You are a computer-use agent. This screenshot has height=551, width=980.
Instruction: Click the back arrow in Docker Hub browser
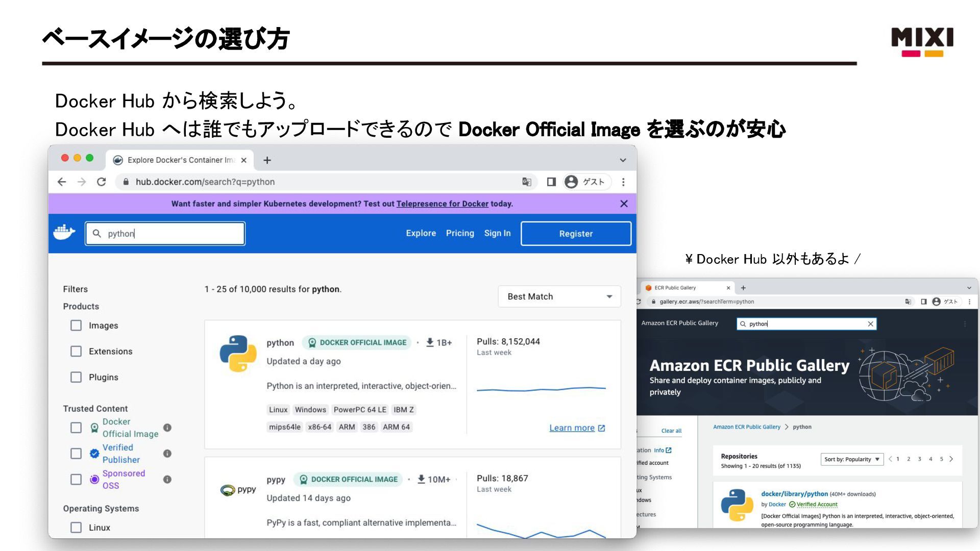click(62, 182)
